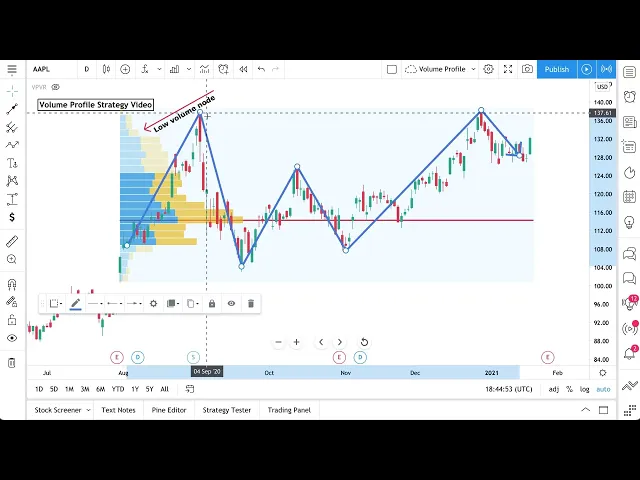Click the Publish button
The image size is (640, 480).
557,69
